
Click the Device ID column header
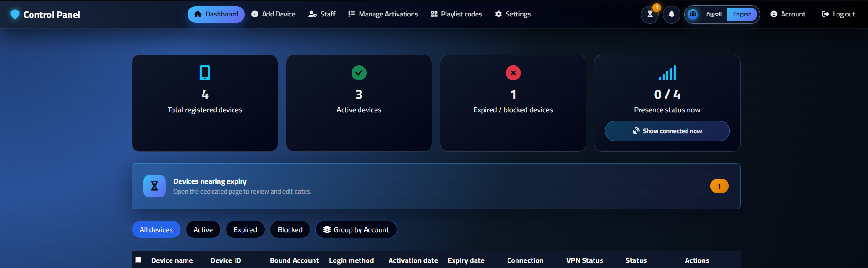[x=226, y=260]
